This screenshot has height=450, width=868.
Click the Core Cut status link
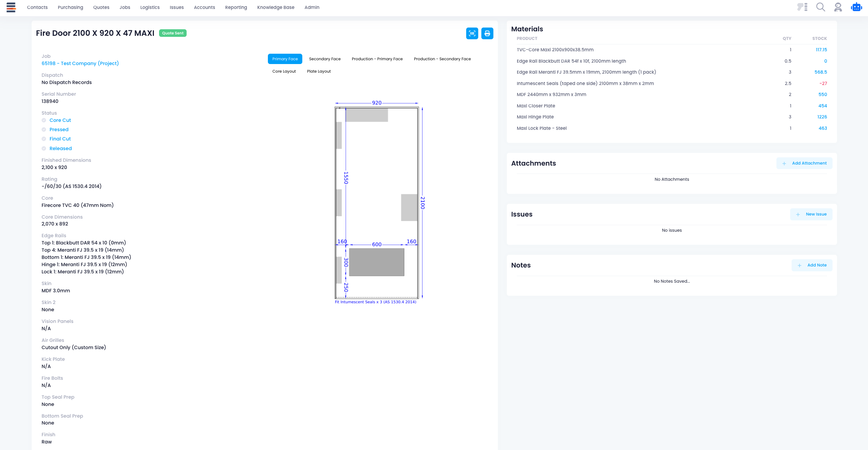pos(60,120)
